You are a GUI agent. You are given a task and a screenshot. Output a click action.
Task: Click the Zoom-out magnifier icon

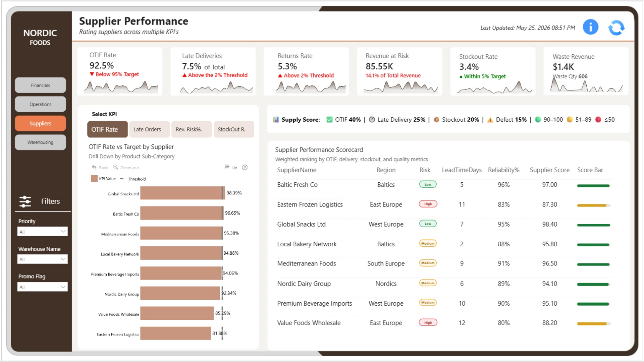pyautogui.click(x=115, y=167)
